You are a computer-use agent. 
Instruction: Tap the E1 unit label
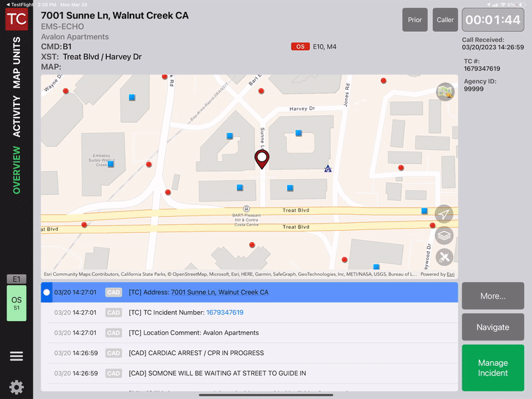coord(17,279)
